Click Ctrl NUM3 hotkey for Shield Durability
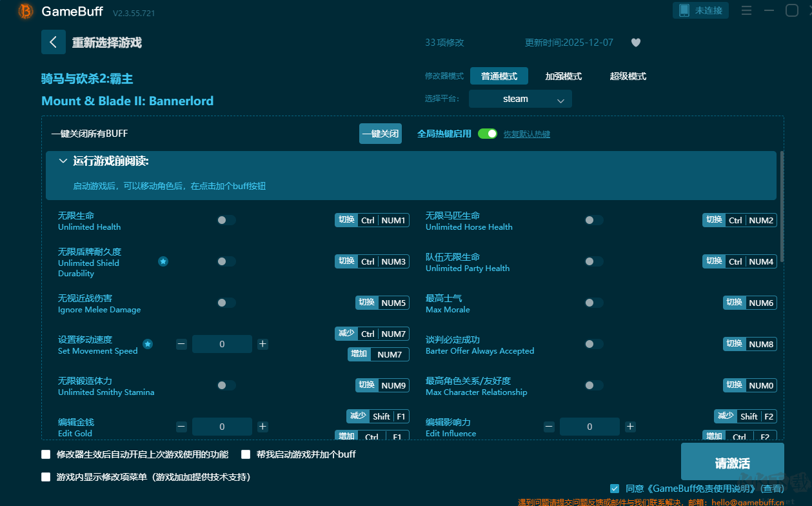812x506 pixels. pyautogui.click(x=372, y=261)
